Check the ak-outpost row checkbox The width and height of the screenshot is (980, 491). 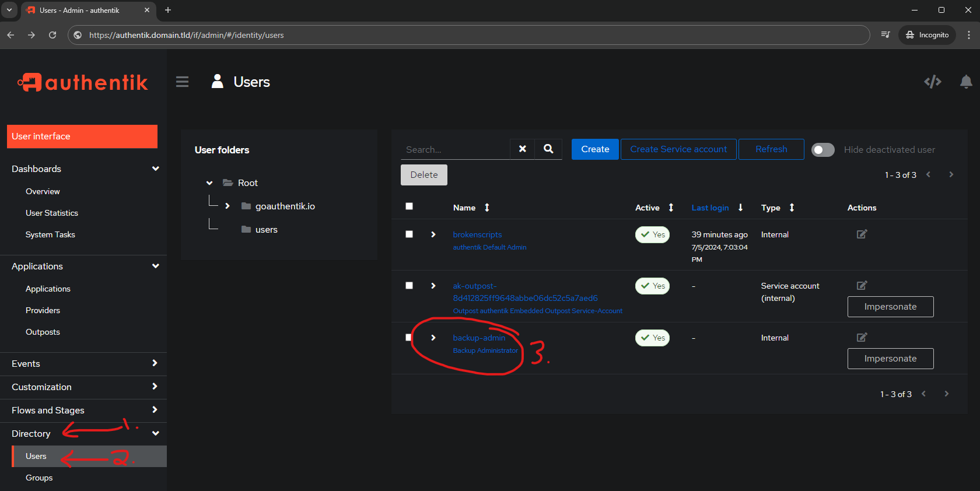tap(409, 285)
